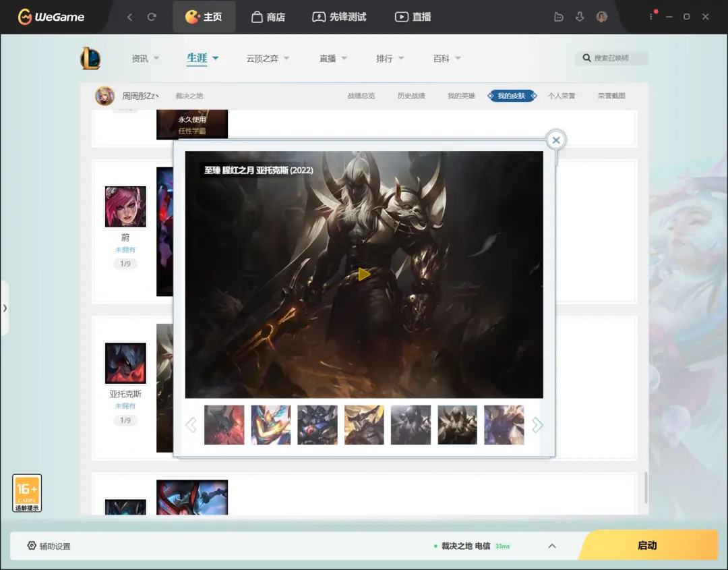The image size is (728, 570).
Task: Open the user avatar in title bar
Action: (602, 17)
